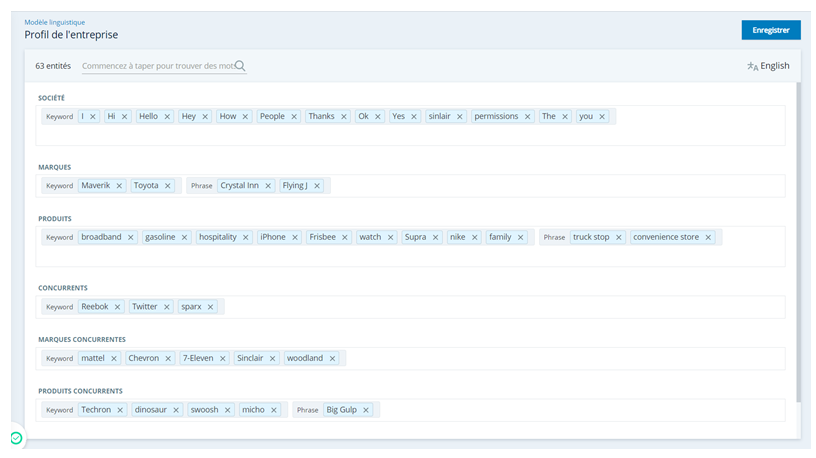Delete the Hey keyword tag
Image resolution: width=816 pixels, height=458 pixels.
coord(205,117)
